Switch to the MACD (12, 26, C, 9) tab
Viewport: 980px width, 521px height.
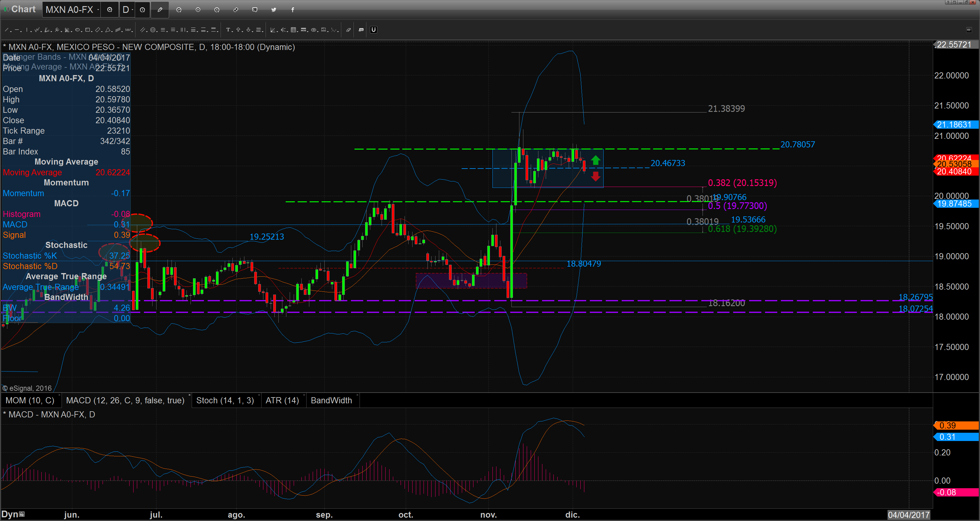click(x=125, y=400)
